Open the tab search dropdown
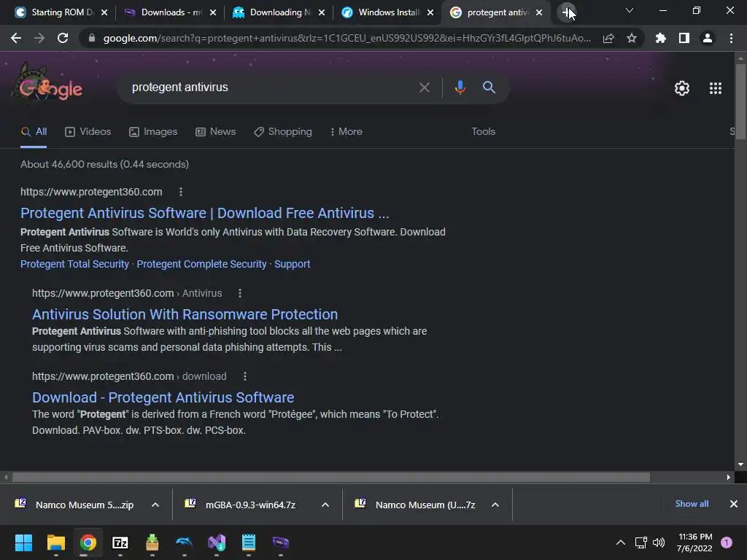Viewport: 747px width, 560px height. 630,10
